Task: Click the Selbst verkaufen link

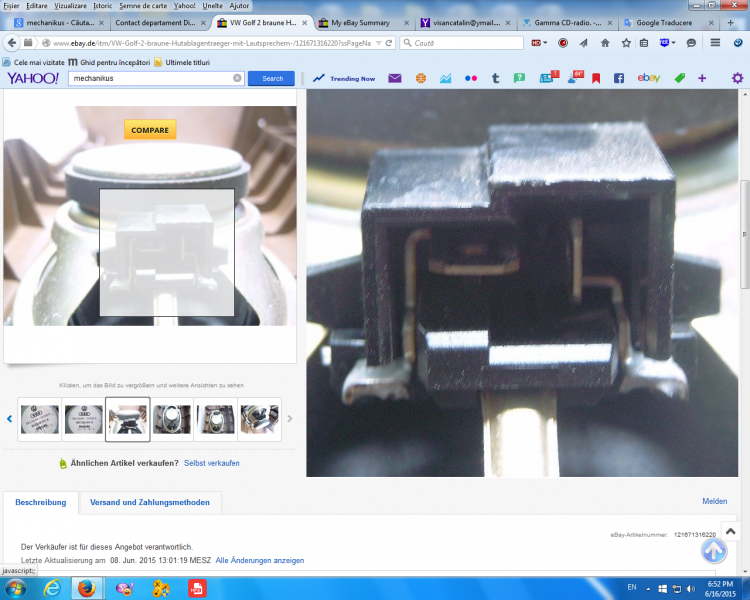Action: tap(211, 463)
